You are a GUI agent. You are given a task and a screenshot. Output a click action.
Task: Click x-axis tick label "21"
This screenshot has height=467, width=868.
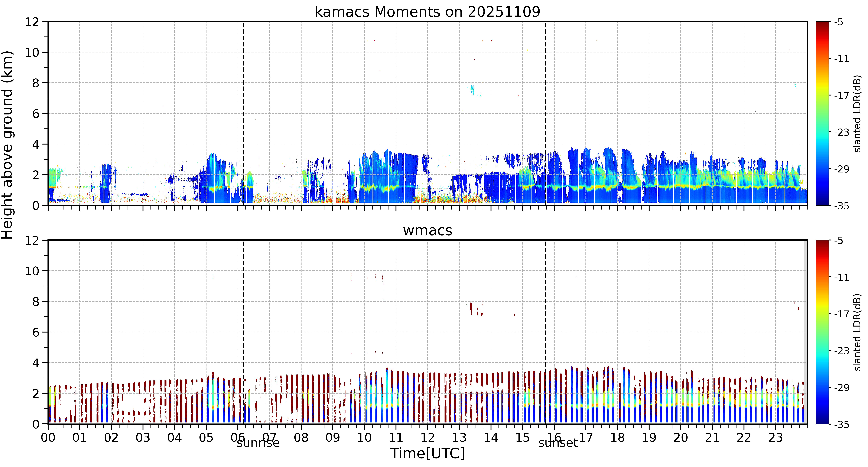(x=712, y=438)
